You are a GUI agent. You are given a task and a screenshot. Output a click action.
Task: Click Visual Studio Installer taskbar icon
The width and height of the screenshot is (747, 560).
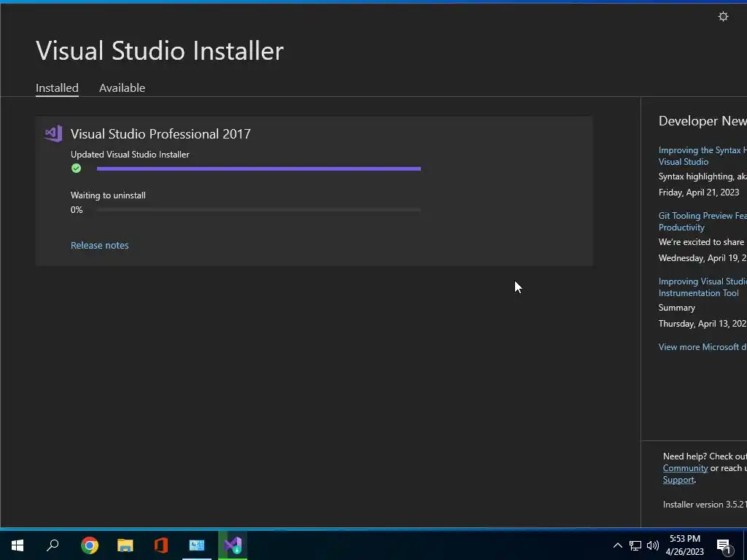[x=233, y=545]
